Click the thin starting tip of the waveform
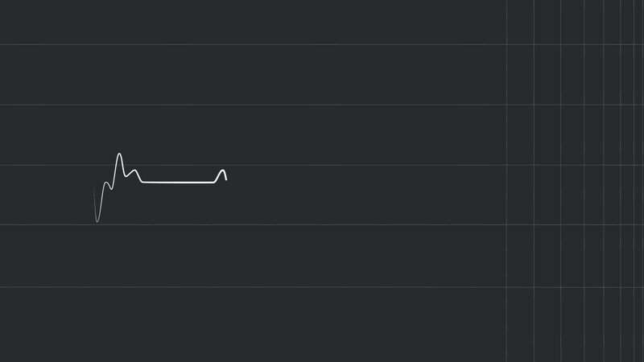 94,190
